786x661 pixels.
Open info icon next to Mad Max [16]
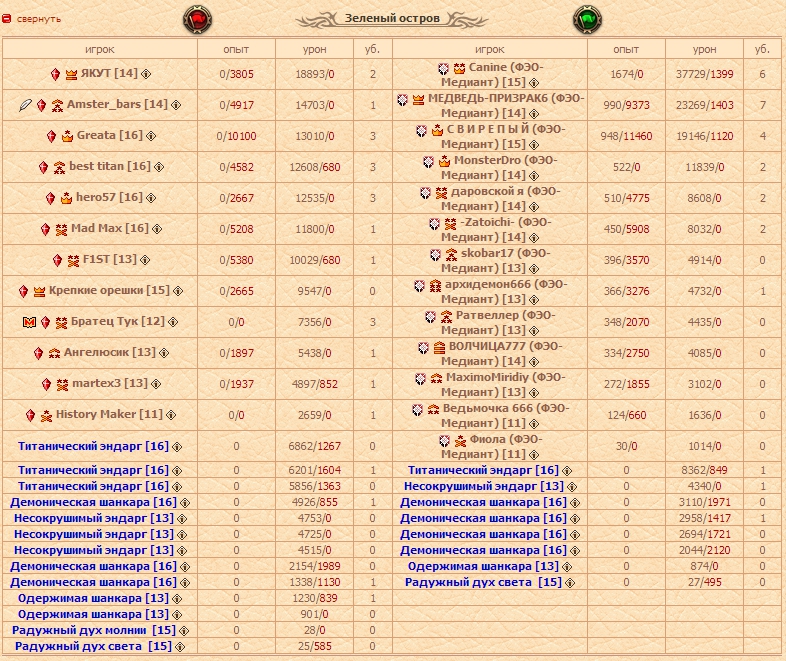coord(157,230)
